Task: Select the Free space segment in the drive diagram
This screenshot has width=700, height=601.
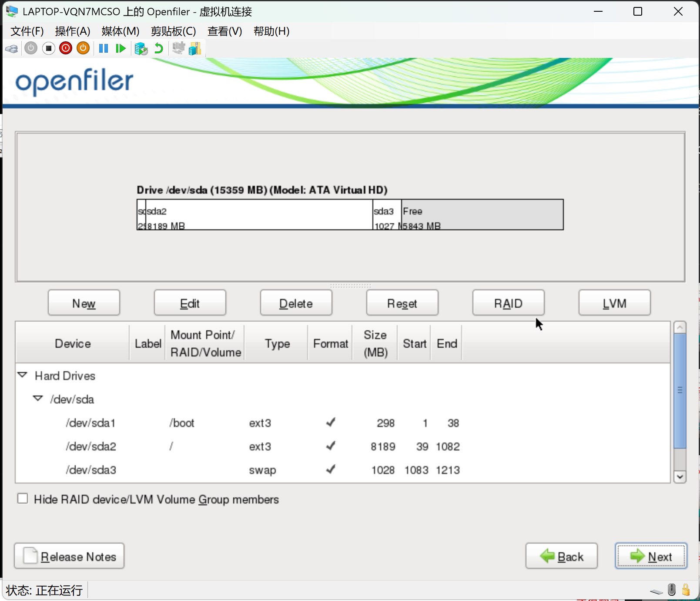Action: click(x=482, y=215)
